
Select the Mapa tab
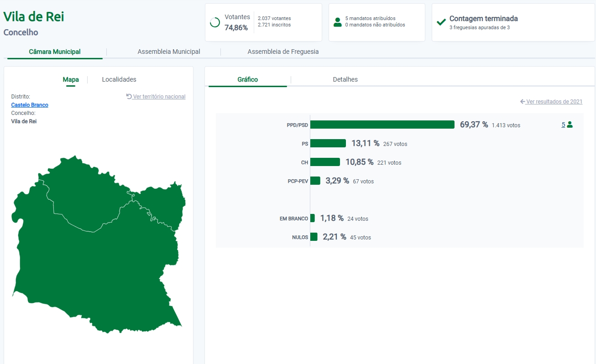71,80
